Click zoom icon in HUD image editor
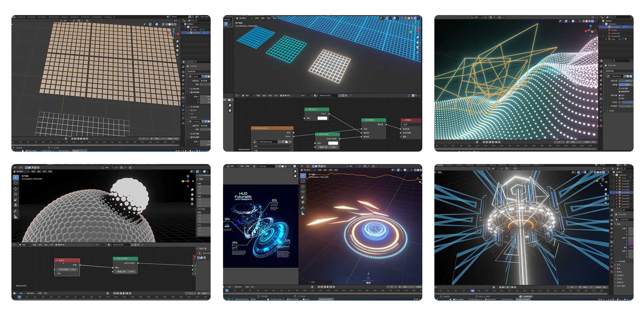The image size is (644, 317). 295,171
